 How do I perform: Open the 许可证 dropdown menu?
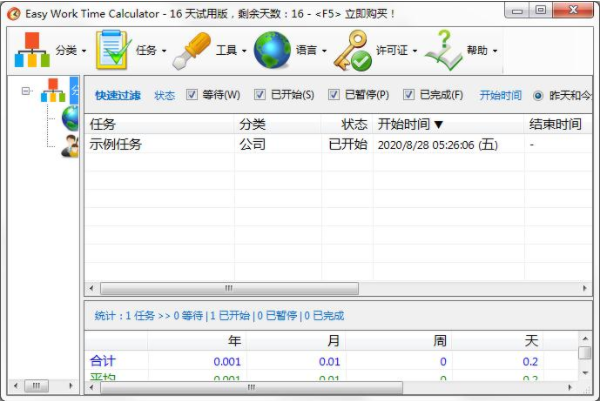(415, 51)
